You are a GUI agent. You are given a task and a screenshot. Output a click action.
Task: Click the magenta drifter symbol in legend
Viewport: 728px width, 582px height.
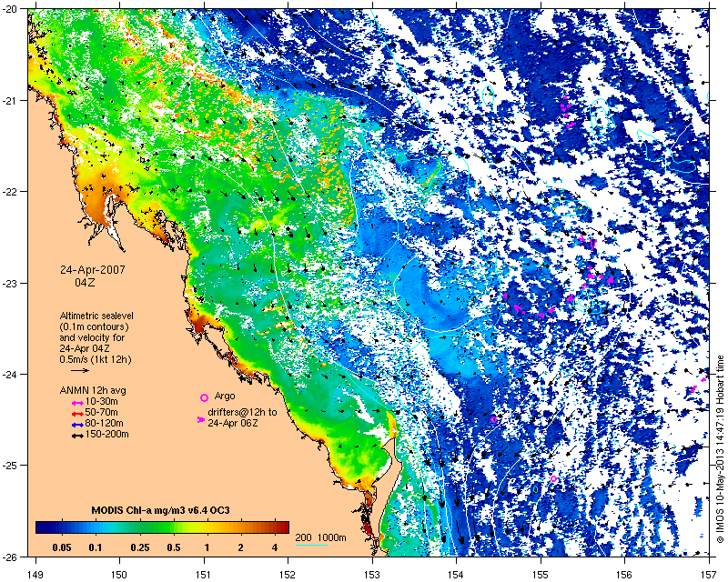(200, 419)
